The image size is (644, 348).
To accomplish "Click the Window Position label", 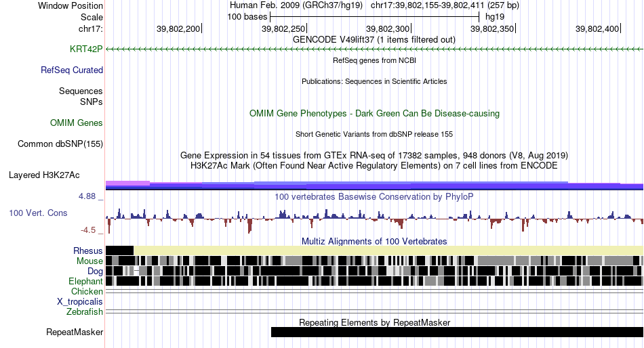I will click(x=71, y=5).
